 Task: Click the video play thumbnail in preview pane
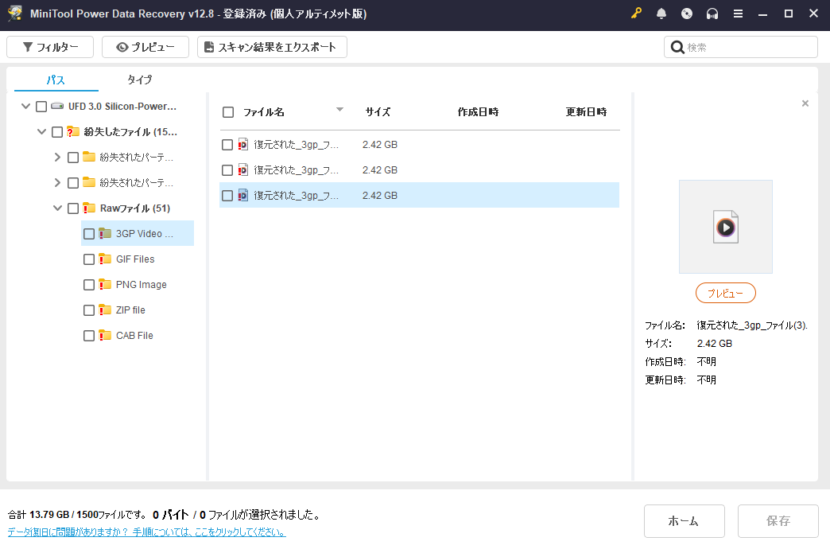pos(725,227)
